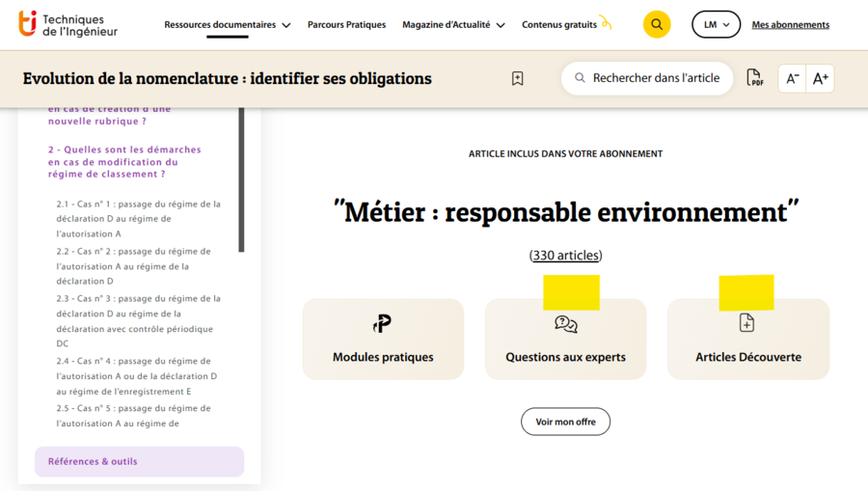Open the 330 articles link
This screenshot has width=868, height=491.
(565, 256)
